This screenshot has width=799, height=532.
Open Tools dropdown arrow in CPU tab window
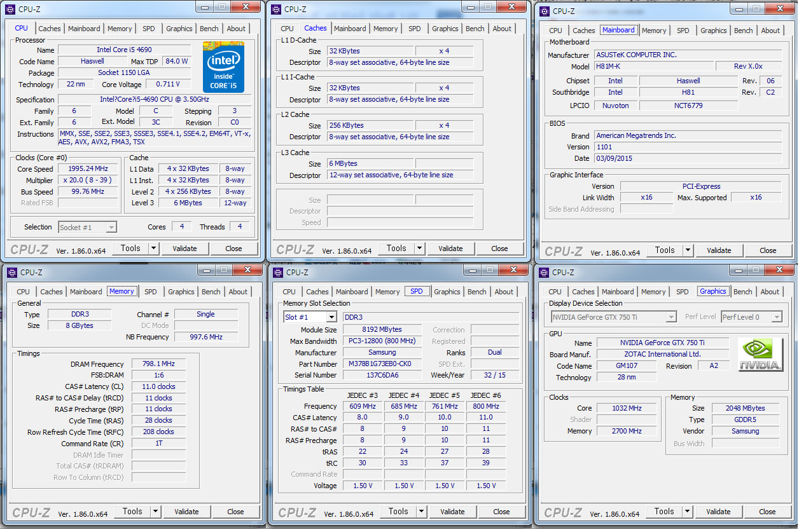(153, 249)
